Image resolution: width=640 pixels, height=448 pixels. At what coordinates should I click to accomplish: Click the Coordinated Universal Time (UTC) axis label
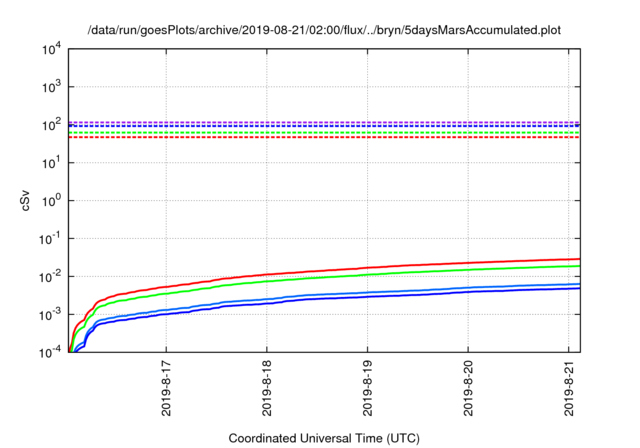(x=324, y=438)
